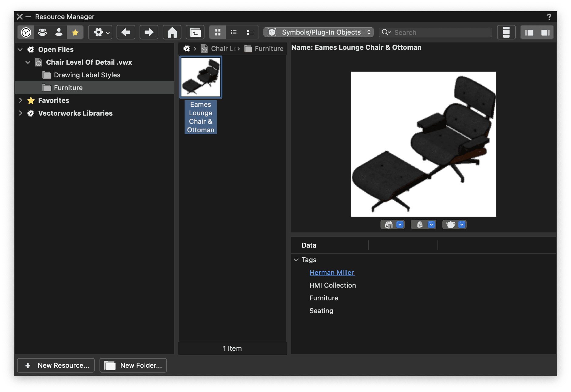Click the Herman Miller tag link
Image resolution: width=571 pixels, height=392 pixels.
tap(332, 272)
